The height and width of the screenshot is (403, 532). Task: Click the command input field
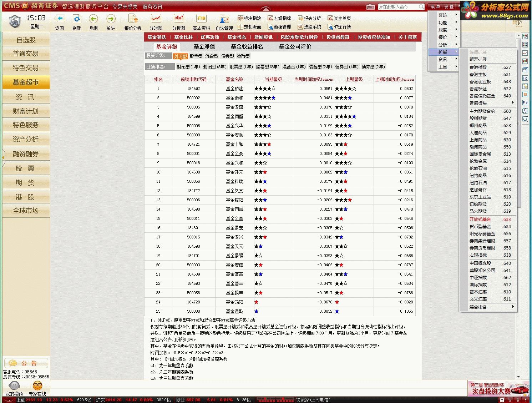click(397, 7)
